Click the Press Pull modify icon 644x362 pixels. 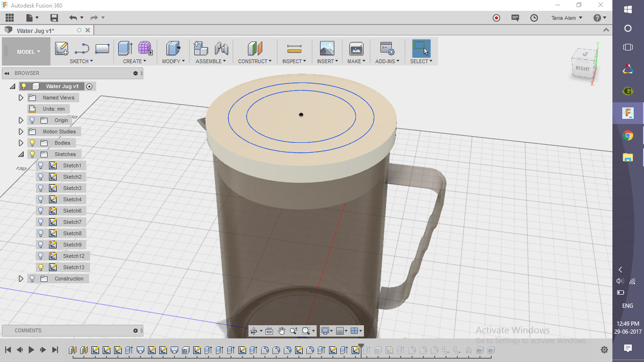coord(173,49)
